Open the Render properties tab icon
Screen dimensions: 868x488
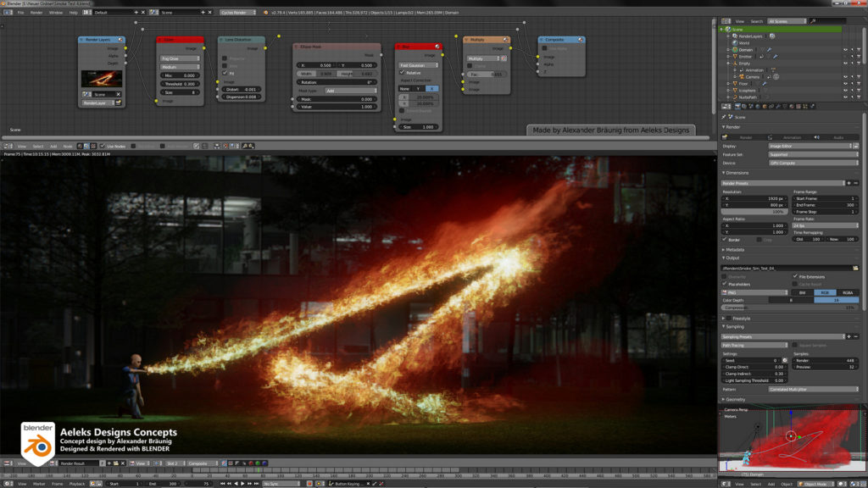click(x=737, y=106)
